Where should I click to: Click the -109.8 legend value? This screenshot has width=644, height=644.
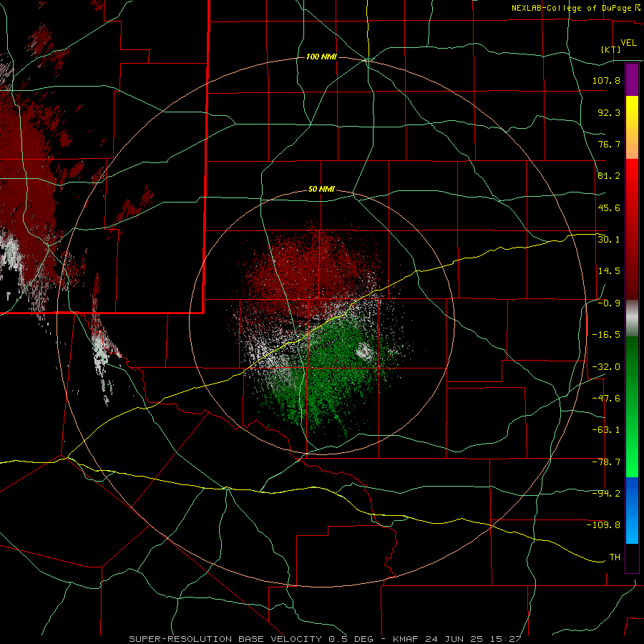[603, 525]
